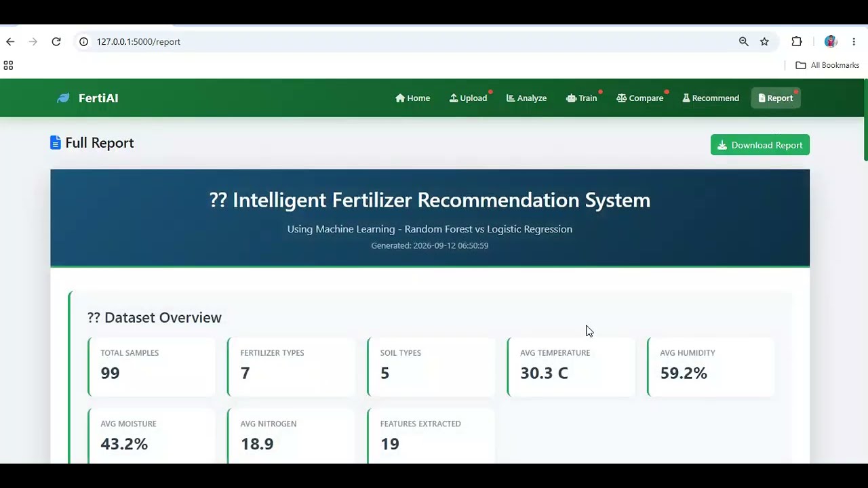
Task: Select the Avg Nitrogen 18.9 card
Action: click(291, 436)
